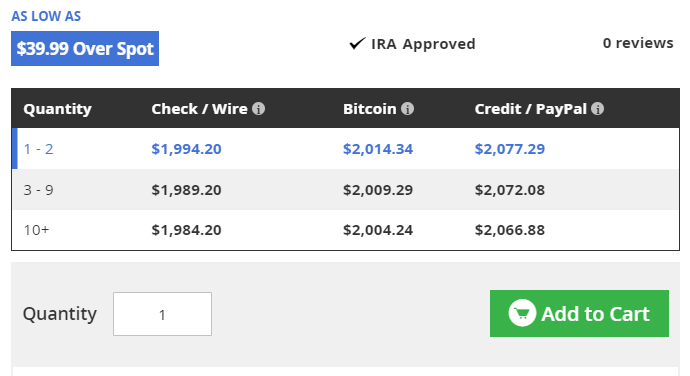The height and width of the screenshot is (376, 690).
Task: Click Add to Cart button
Action: click(x=579, y=313)
